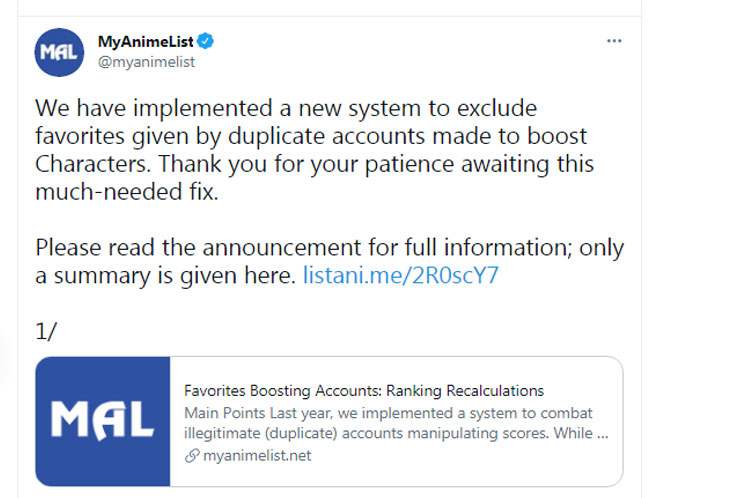This screenshot has height=498, width=752.
Task: Click the MAL logo card thumbnail
Action: point(102,421)
